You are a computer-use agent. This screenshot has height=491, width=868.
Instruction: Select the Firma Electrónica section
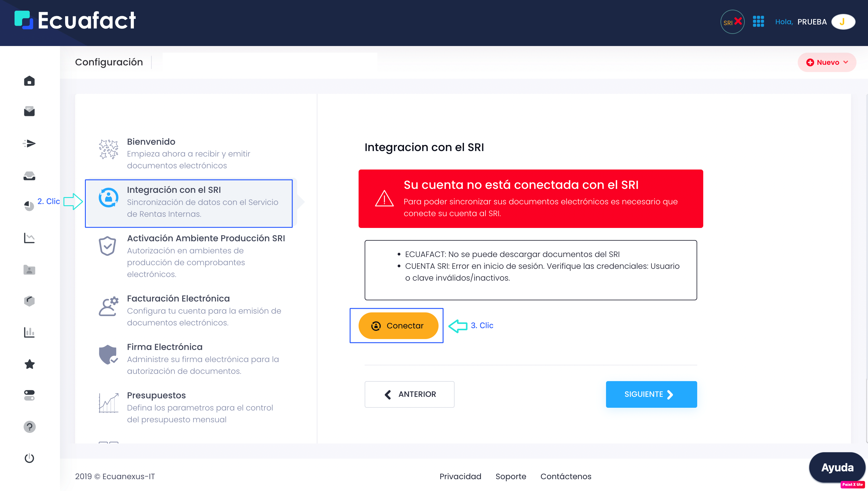165,347
